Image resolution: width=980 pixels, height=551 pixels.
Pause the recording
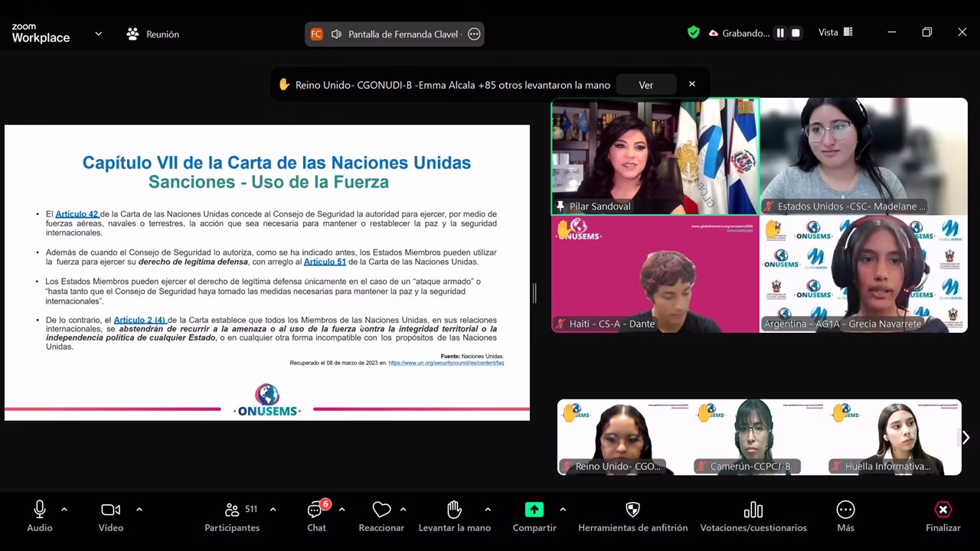click(780, 33)
